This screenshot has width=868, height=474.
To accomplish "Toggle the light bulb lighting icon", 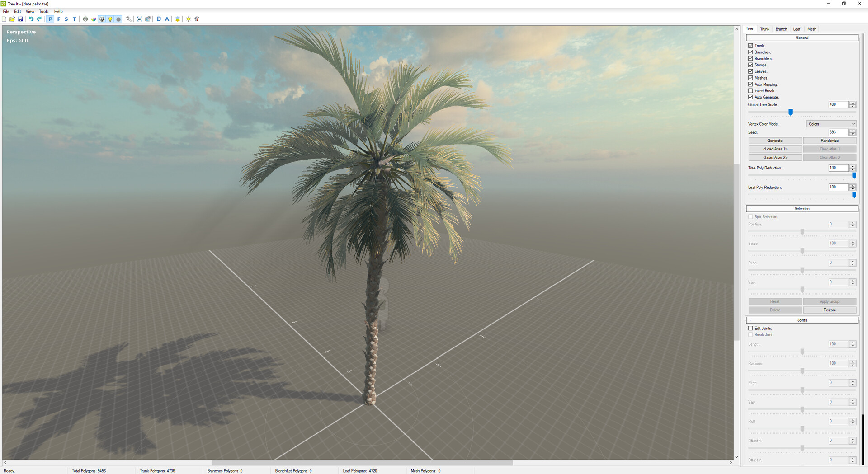I will (110, 19).
